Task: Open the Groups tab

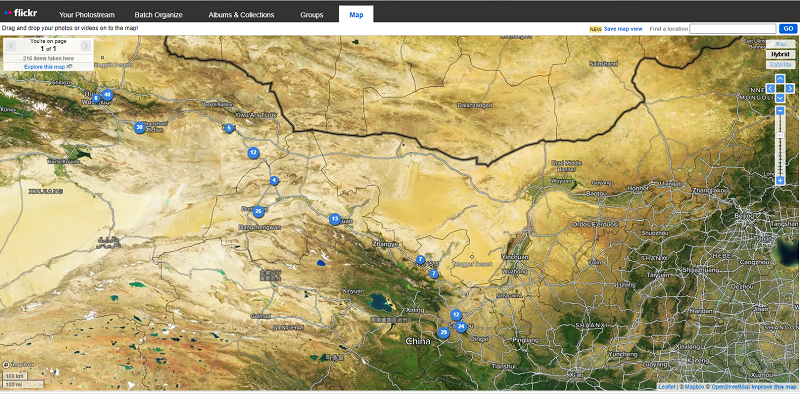Action: click(x=312, y=15)
